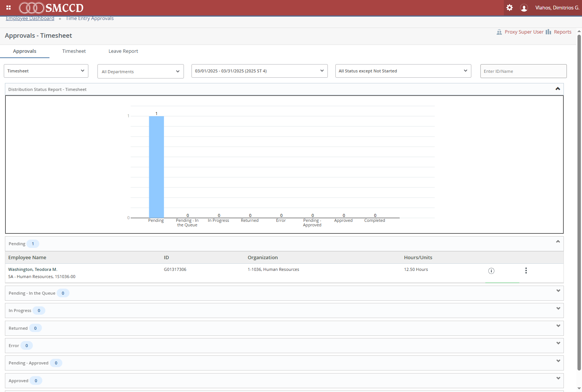The height and width of the screenshot is (392, 582).
Task: Click the Time Entry Approvals breadcrumb text
Action: coord(90,18)
